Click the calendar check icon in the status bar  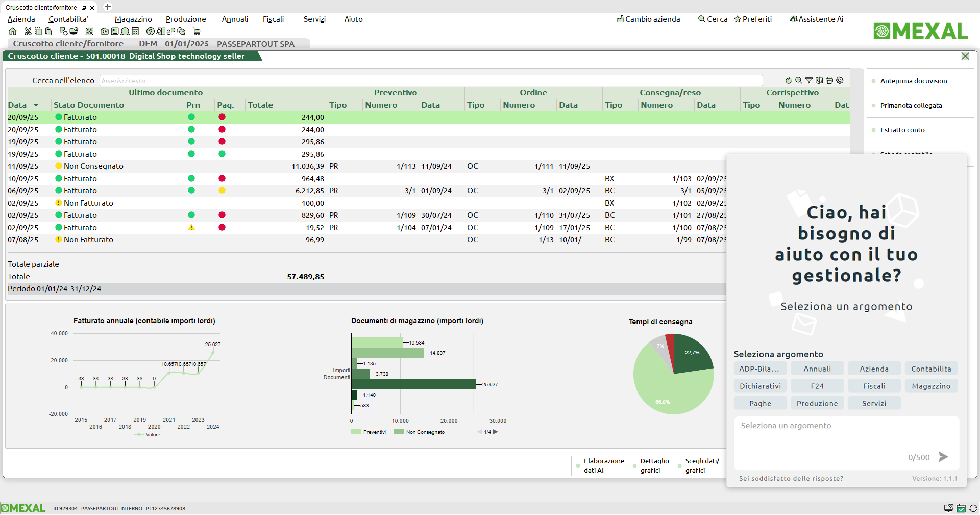click(961, 508)
